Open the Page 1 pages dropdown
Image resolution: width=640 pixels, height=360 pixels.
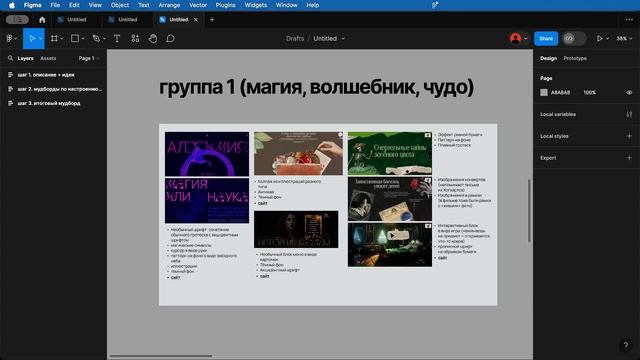click(x=89, y=58)
